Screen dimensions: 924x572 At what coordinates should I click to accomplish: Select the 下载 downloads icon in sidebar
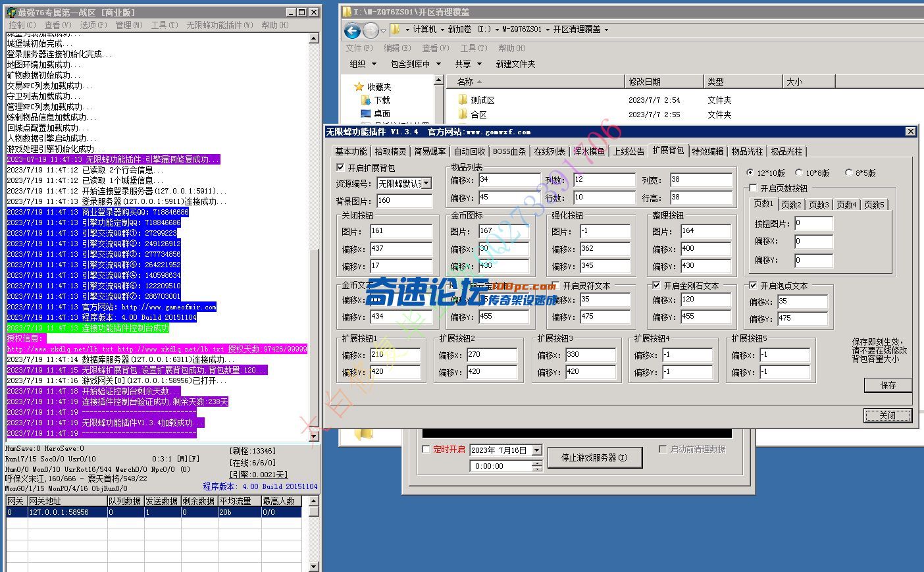click(366, 100)
